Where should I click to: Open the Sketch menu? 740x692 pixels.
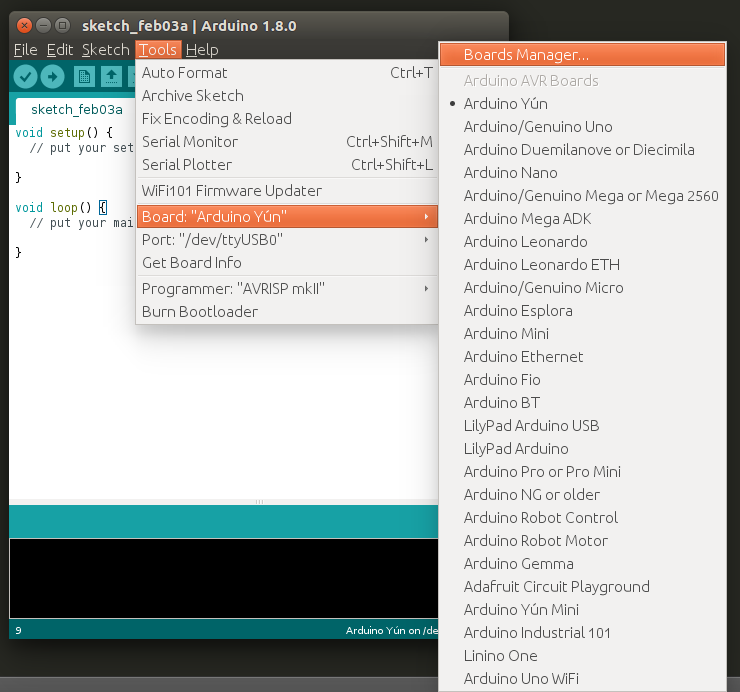click(x=106, y=50)
